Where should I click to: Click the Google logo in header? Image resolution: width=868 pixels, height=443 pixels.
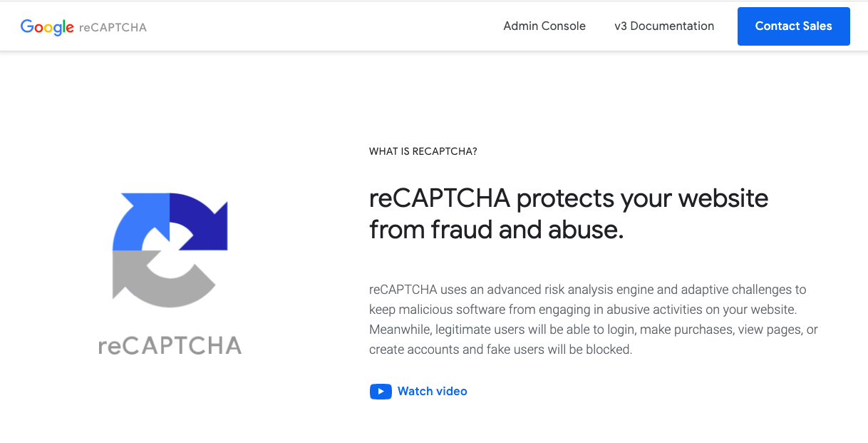click(47, 27)
